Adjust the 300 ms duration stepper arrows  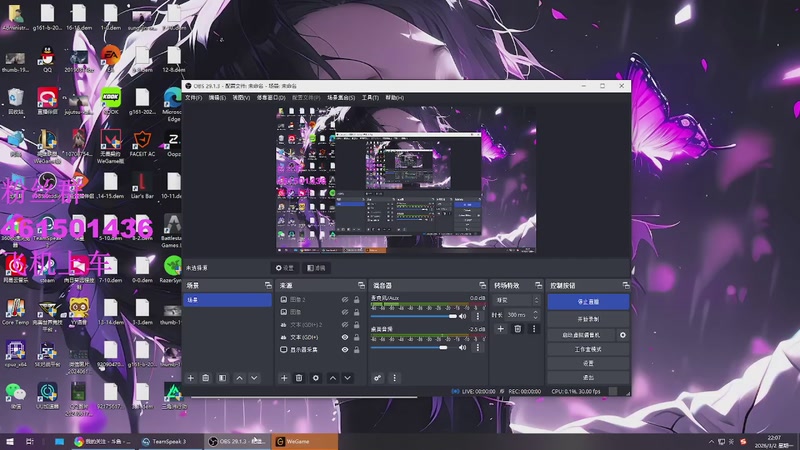pyautogui.click(x=535, y=315)
